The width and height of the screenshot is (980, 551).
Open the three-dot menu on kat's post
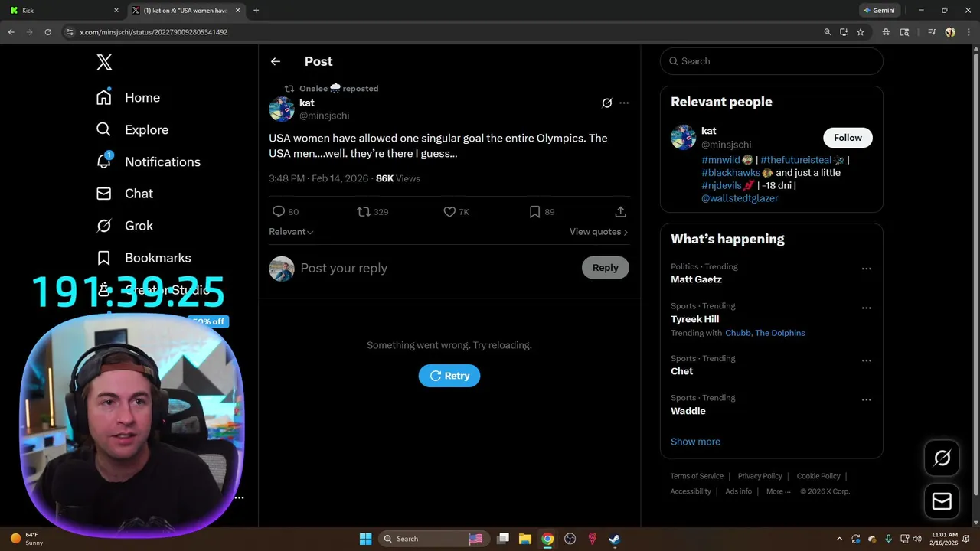click(x=624, y=103)
